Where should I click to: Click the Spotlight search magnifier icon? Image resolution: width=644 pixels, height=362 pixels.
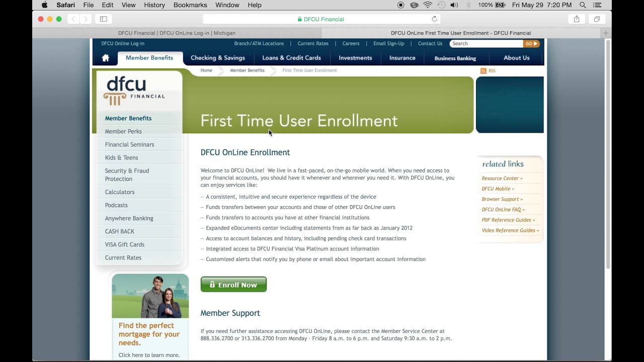click(583, 5)
